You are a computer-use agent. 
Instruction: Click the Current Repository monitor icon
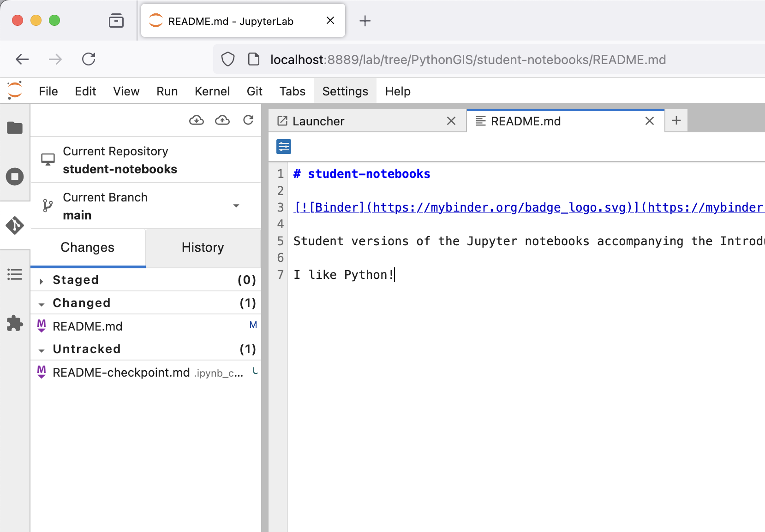[48, 160]
